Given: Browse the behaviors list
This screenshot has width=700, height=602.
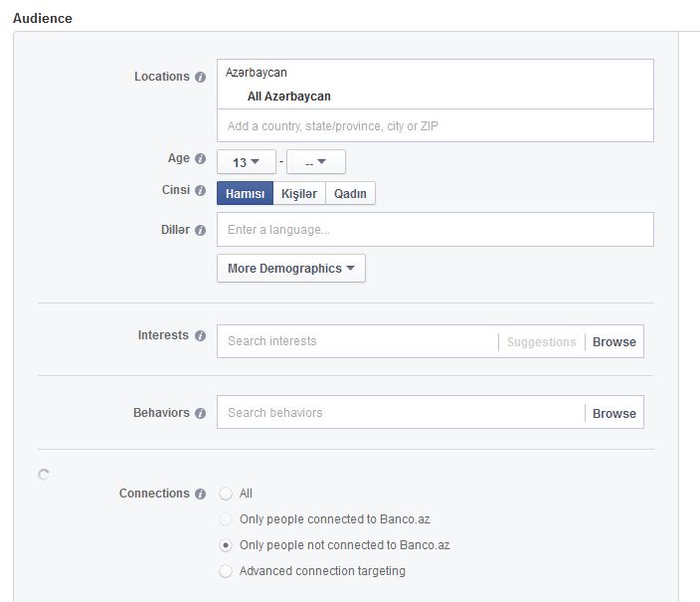Looking at the screenshot, I should coord(614,413).
